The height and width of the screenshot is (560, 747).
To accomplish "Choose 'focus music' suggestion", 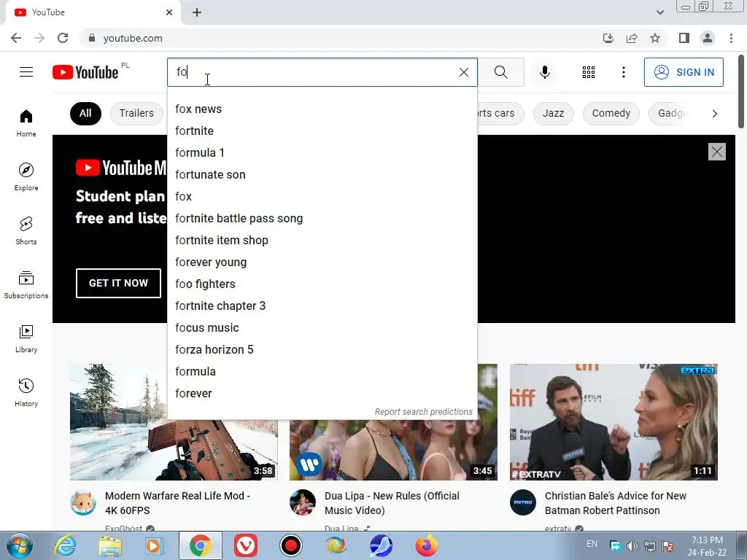I will click(322, 327).
